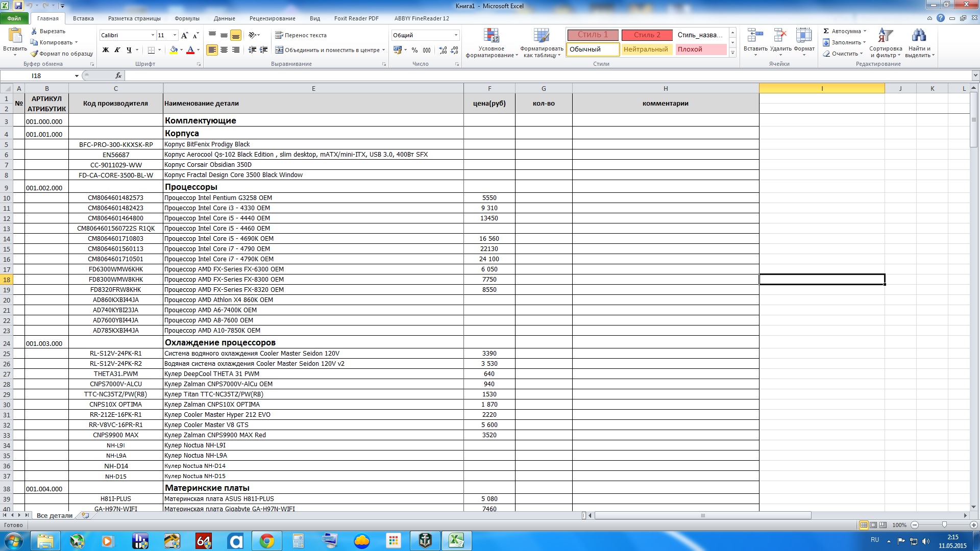Click the Заполнить fill button

click(x=844, y=42)
